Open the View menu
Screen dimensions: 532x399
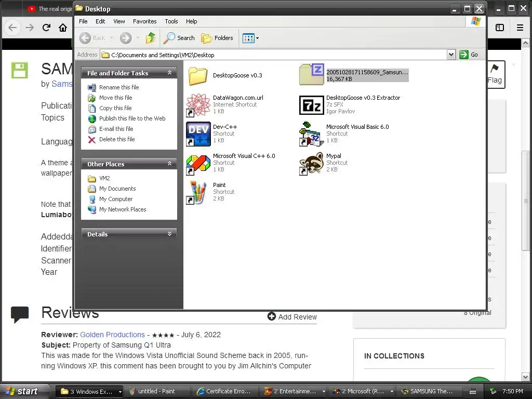[x=119, y=21]
